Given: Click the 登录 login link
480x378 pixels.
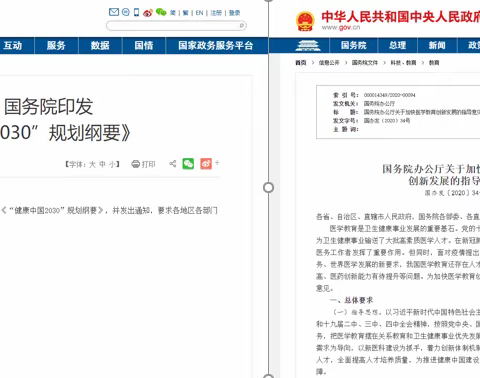Looking at the screenshot, I should (x=234, y=13).
